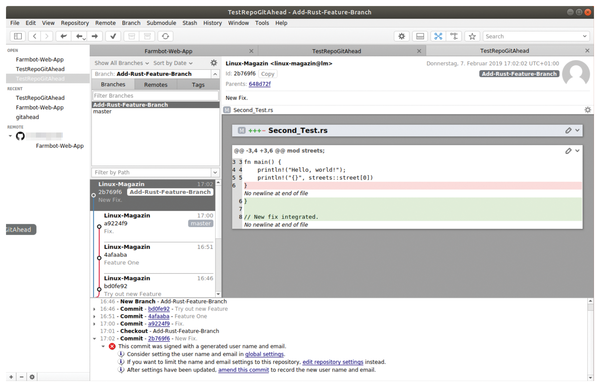
Task: Click the Checkout checkmark icon
Action: pos(113,36)
